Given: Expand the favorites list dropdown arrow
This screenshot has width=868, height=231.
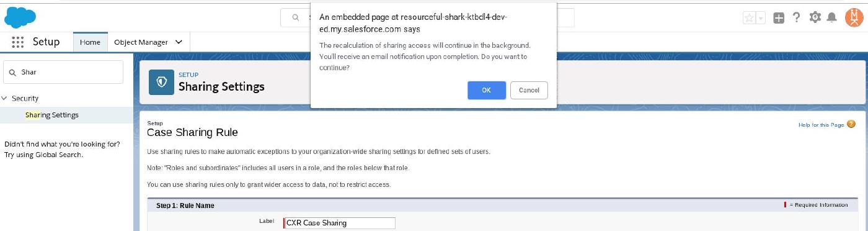Looking at the screenshot, I should pos(761,18).
